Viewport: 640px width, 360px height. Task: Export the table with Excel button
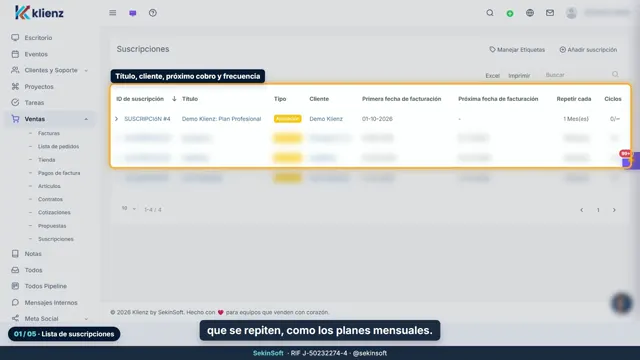point(492,76)
